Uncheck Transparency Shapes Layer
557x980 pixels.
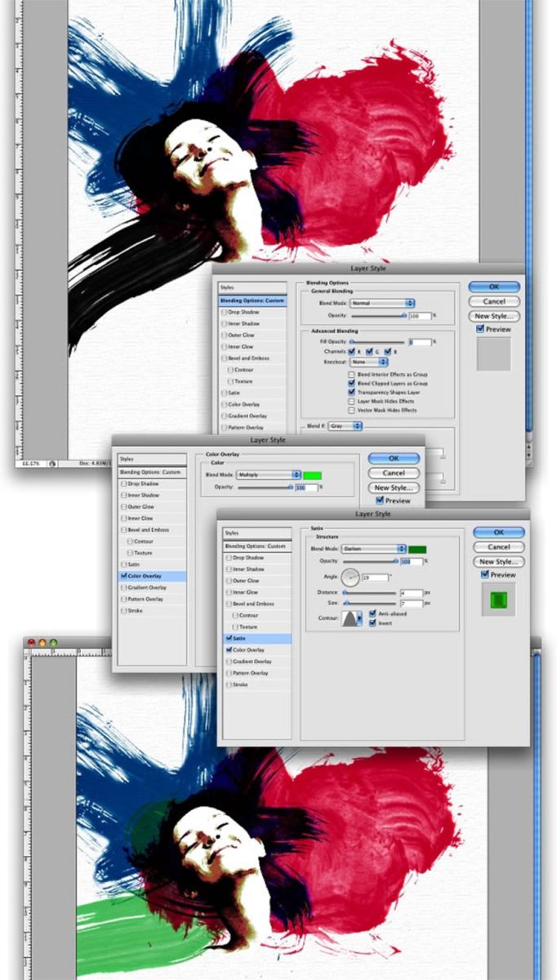(352, 392)
